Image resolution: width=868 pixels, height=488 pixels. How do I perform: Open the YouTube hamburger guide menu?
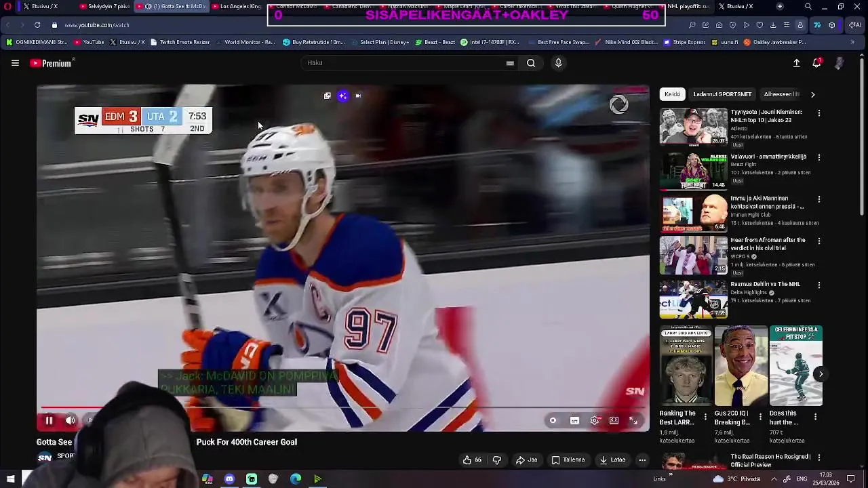tap(15, 63)
